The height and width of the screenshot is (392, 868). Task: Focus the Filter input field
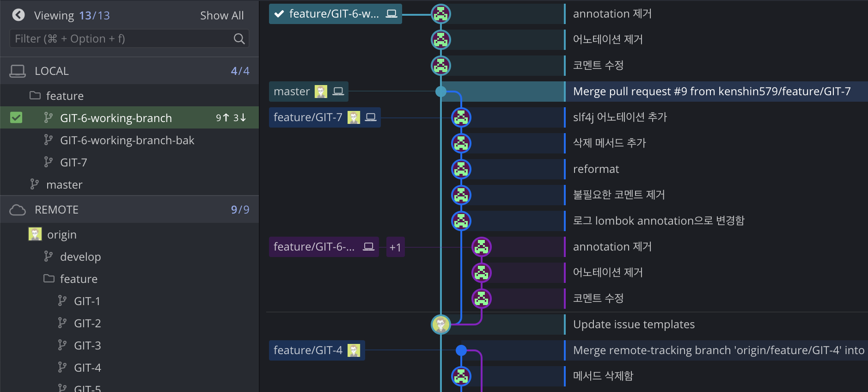click(120, 39)
